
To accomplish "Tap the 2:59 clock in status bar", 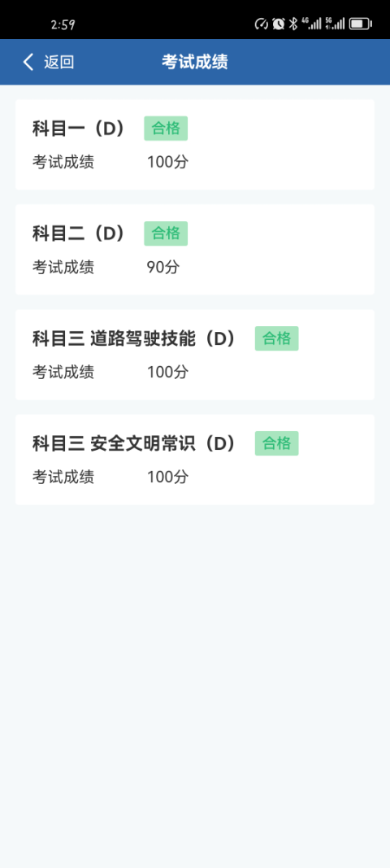I will tap(63, 24).
